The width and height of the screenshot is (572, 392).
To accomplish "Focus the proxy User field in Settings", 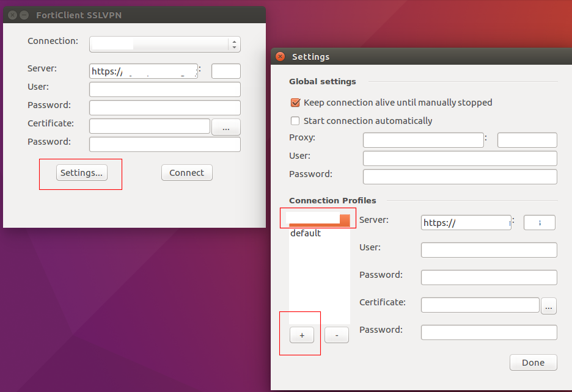I will (460, 158).
